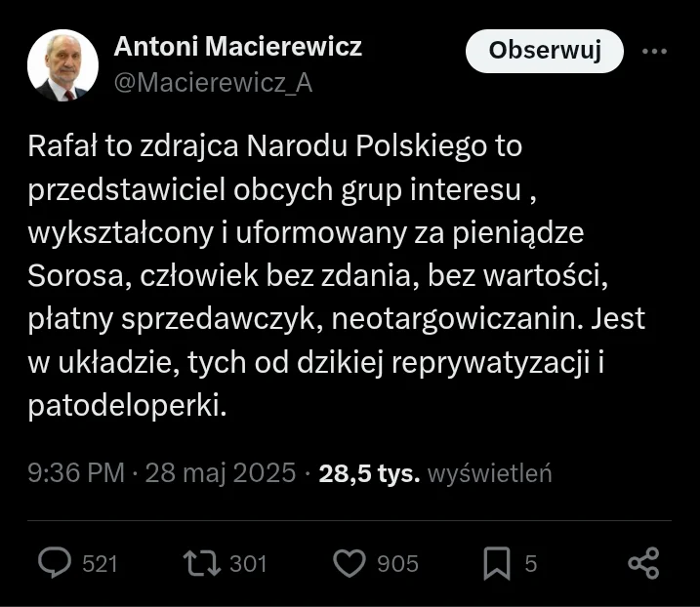Open the three-dot more options menu
Viewport: 700px width, 607px height.
[653, 52]
